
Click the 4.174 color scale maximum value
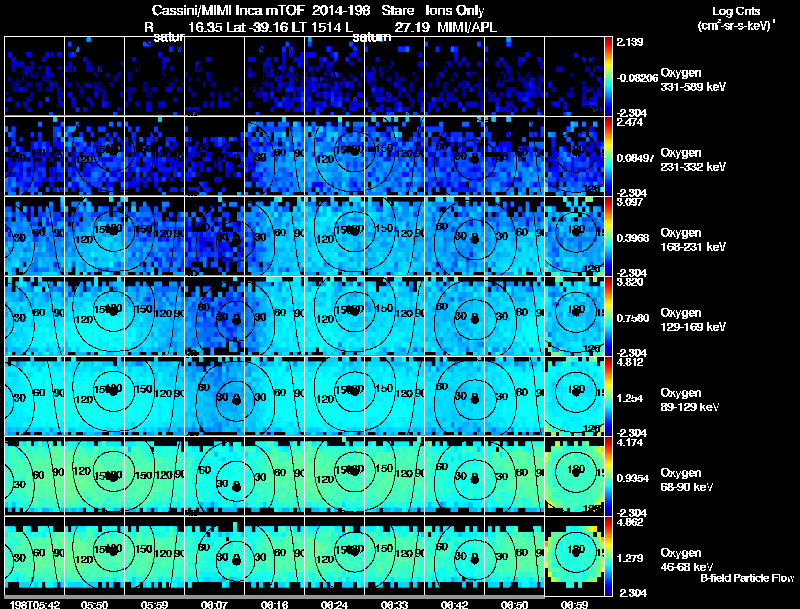coord(630,442)
